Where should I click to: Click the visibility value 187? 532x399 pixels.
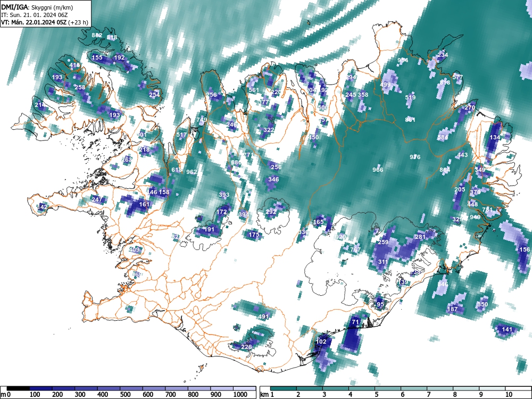(452, 309)
